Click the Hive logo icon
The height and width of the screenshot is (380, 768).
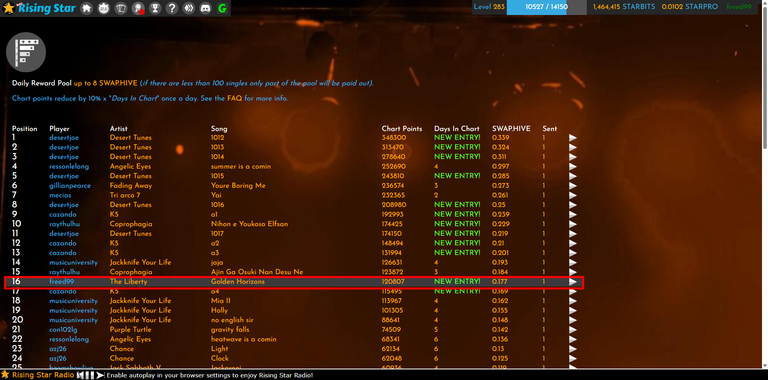[189, 8]
